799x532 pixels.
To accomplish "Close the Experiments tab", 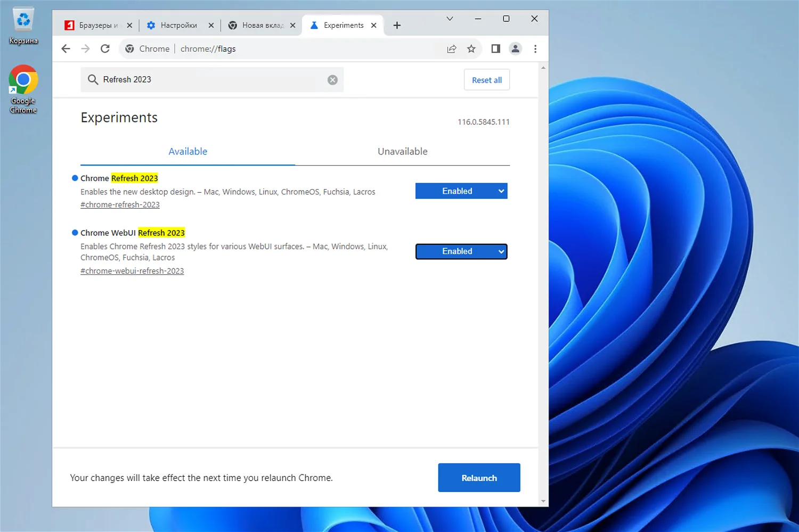I will (374, 25).
